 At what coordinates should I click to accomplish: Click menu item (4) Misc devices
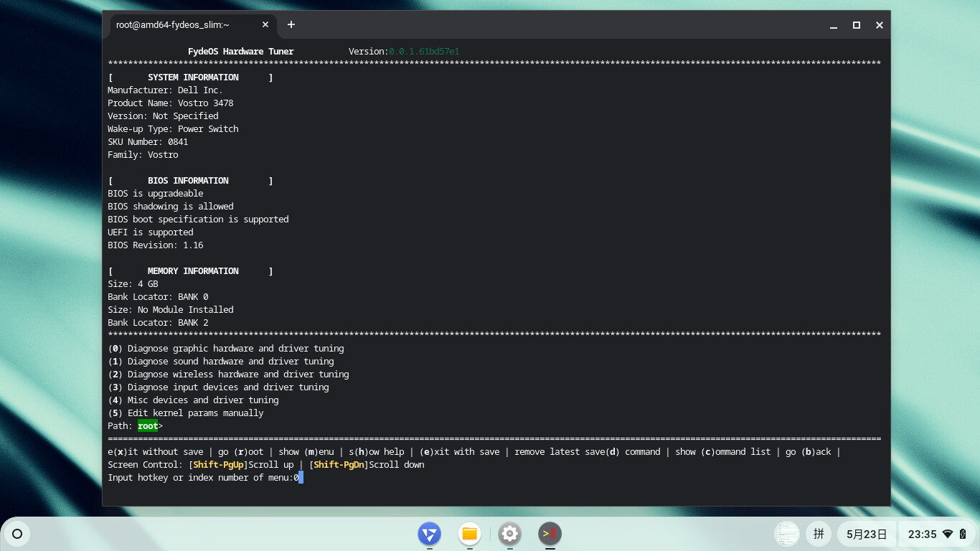193,400
